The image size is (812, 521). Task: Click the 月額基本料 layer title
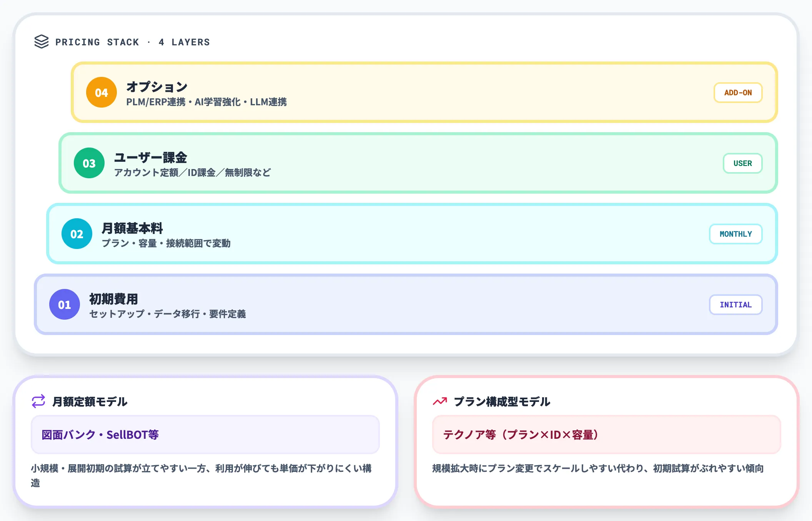[132, 228]
